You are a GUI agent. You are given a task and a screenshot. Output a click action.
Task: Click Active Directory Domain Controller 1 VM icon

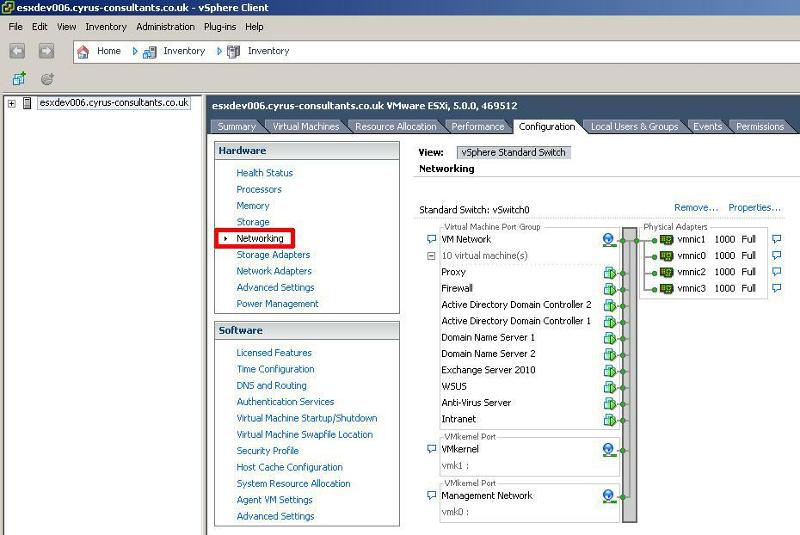[x=610, y=322]
